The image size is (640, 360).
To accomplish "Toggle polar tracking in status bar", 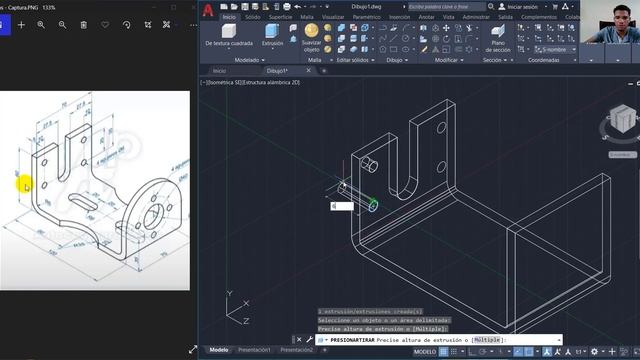I will click(483, 352).
